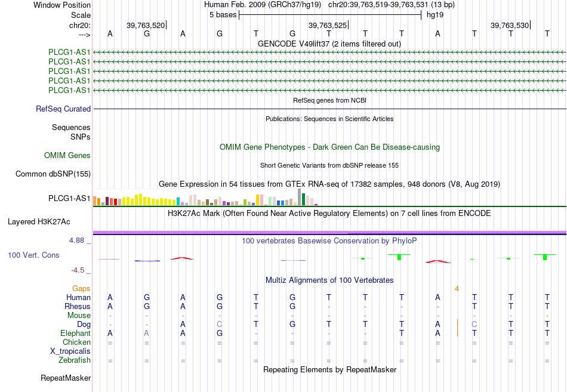Select the Human alignment row label
Screen dimensions: 567x392
coord(78,298)
